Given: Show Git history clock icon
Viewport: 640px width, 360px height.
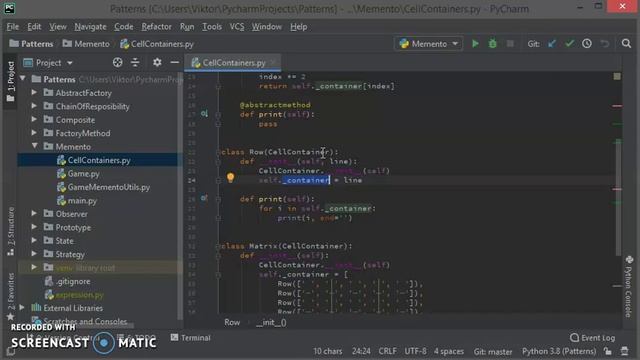Looking at the screenshot, I should pyautogui.click(x=587, y=44).
